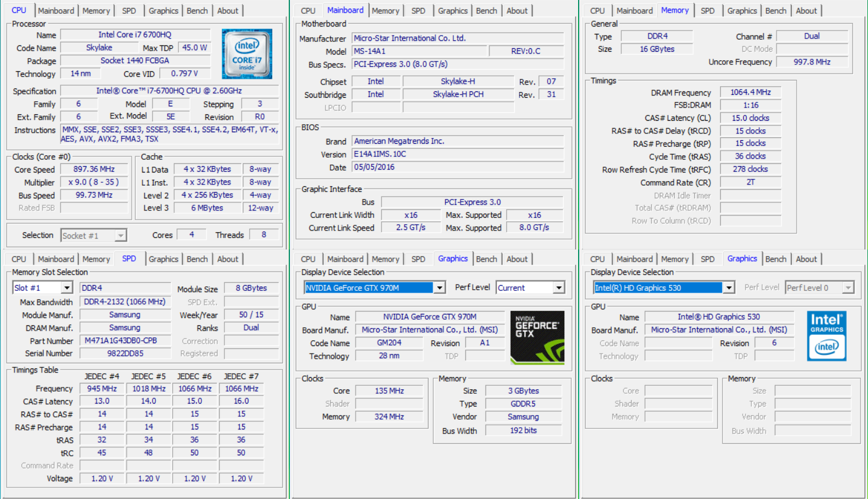Open the Mainboard tab in the Processor panel
This screenshot has width=868, height=499.
(x=56, y=11)
